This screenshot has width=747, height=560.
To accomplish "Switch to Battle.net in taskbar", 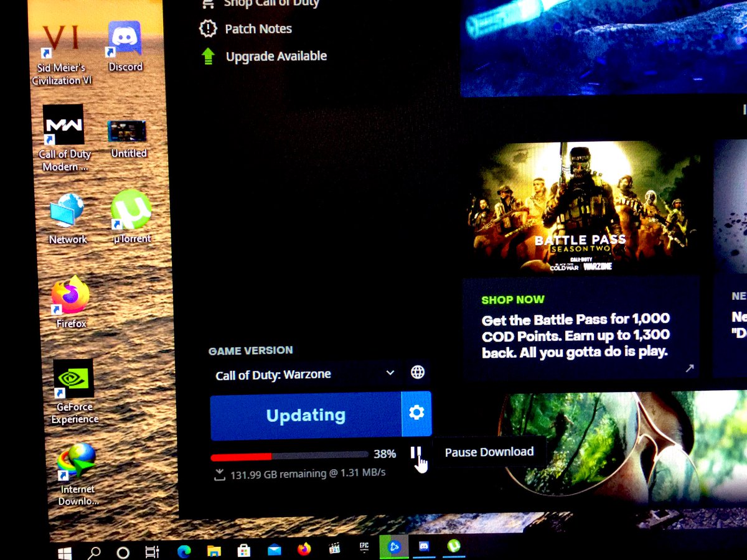I will (x=394, y=548).
